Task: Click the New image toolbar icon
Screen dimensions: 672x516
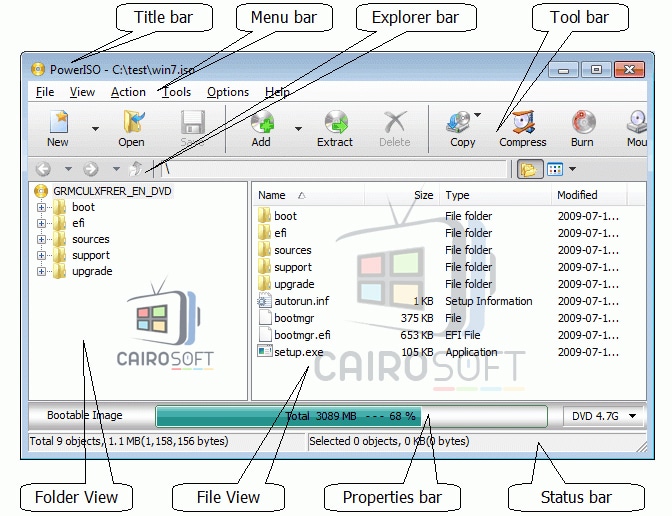Action: [x=59, y=122]
